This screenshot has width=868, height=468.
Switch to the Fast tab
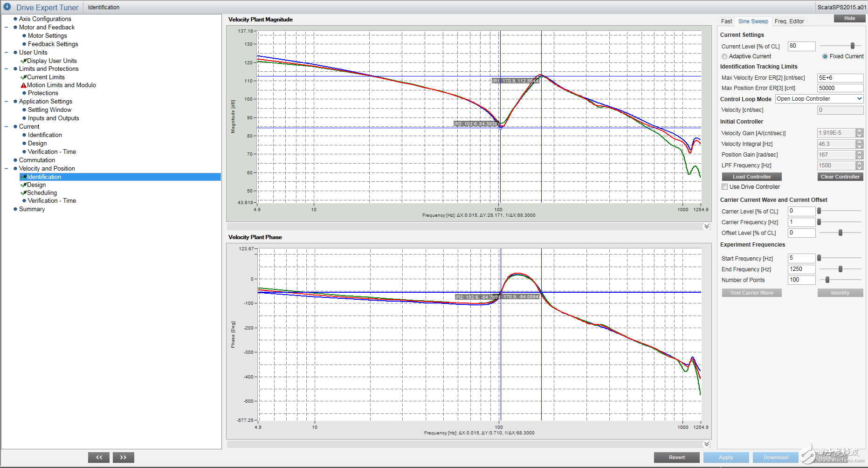point(726,21)
